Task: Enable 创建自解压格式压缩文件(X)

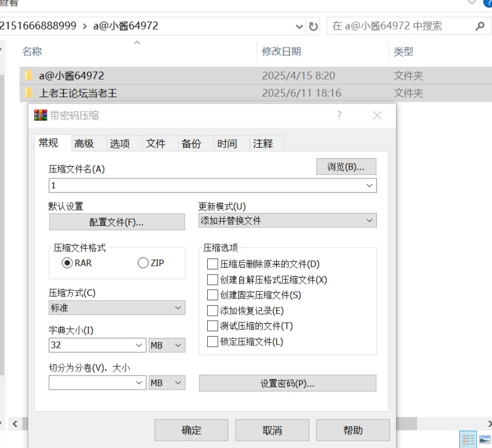Action: pyautogui.click(x=212, y=279)
